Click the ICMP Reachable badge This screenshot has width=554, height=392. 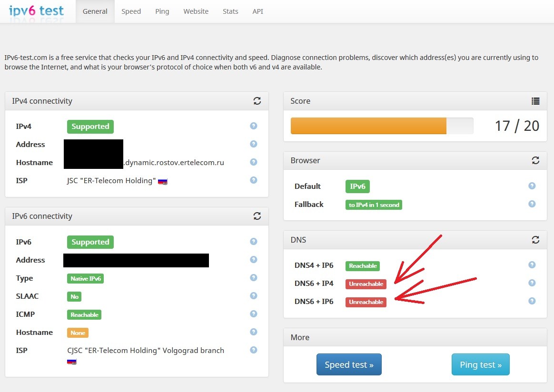[x=84, y=314]
